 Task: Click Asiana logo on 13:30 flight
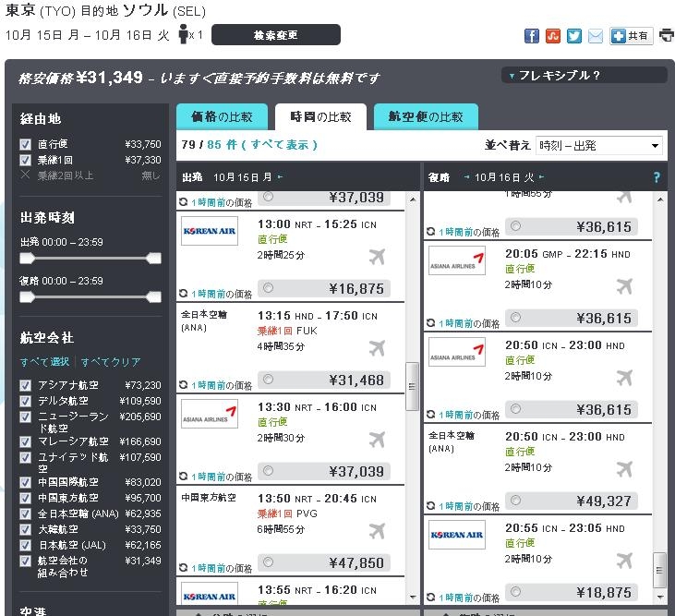210,414
